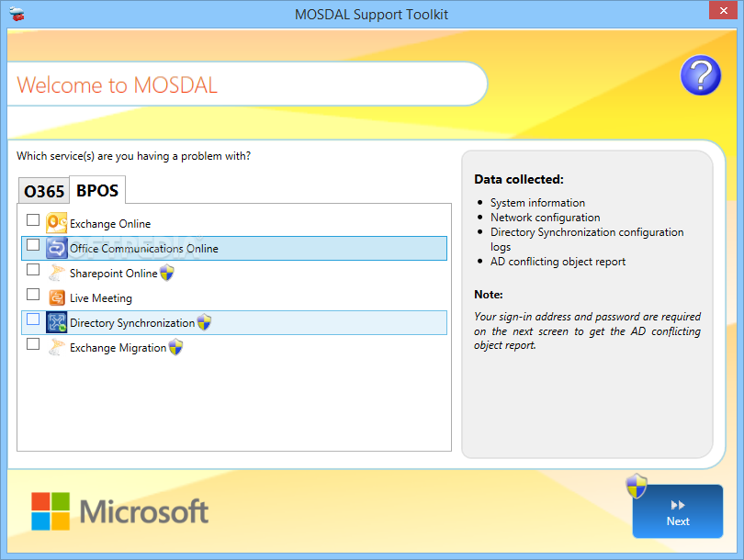Click the Directory Synchronization configuration logs bullet
This screenshot has width=744, height=560.
click(587, 240)
